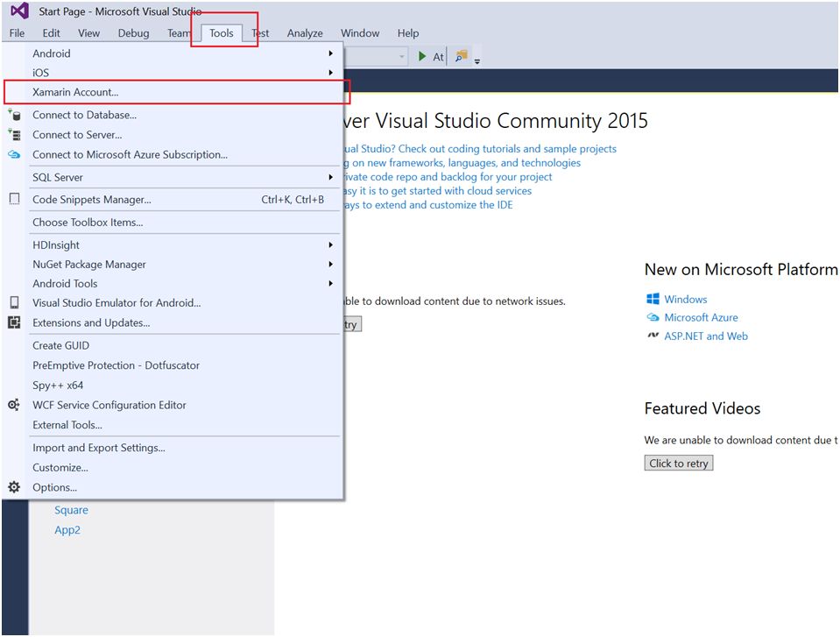Screen dimensions: 840x637
Task: Click the Extensions and Updates icon
Action: pyautogui.click(x=12, y=322)
